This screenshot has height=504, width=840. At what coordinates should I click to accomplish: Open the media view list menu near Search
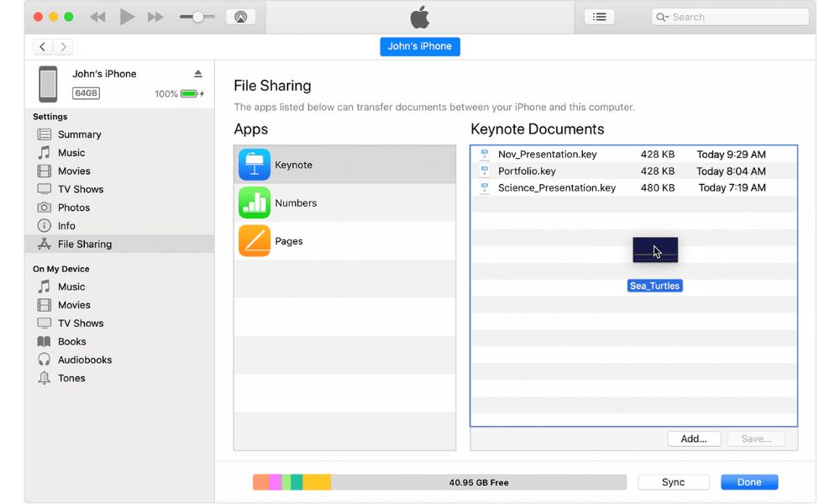point(599,16)
